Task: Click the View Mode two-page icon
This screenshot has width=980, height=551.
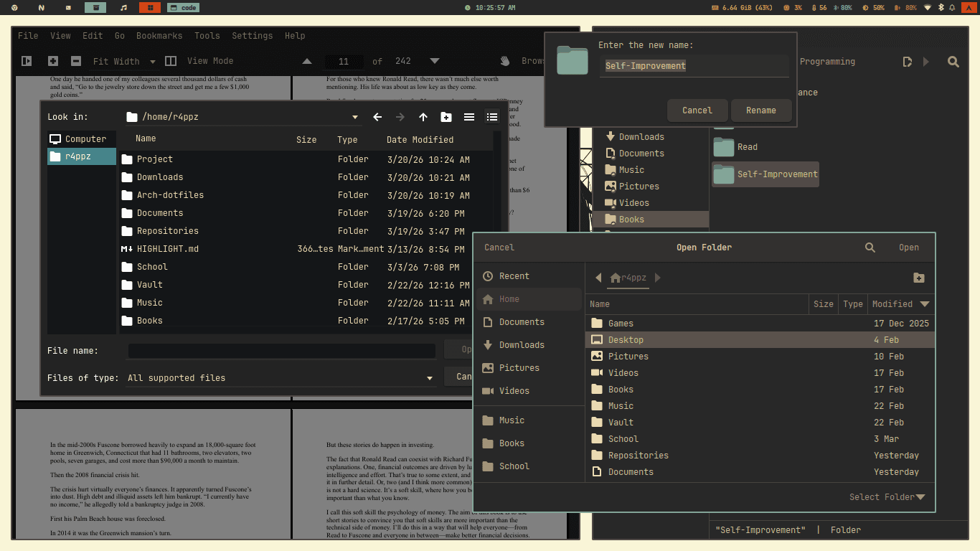Action: click(x=171, y=61)
